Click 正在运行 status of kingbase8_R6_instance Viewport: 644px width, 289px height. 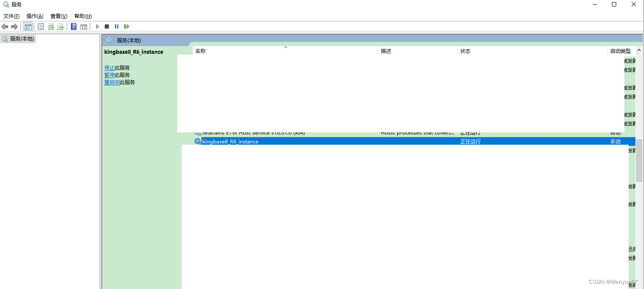click(x=471, y=141)
